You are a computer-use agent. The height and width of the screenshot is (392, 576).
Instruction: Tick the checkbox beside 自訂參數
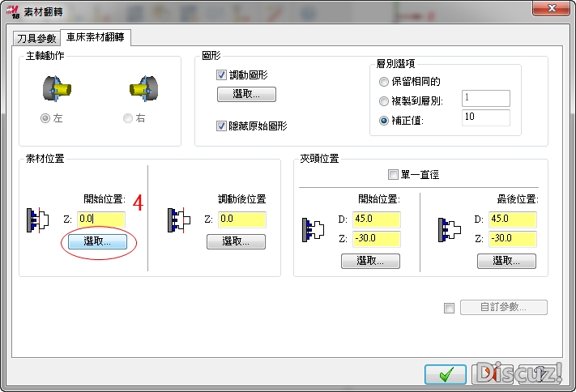[449, 308]
